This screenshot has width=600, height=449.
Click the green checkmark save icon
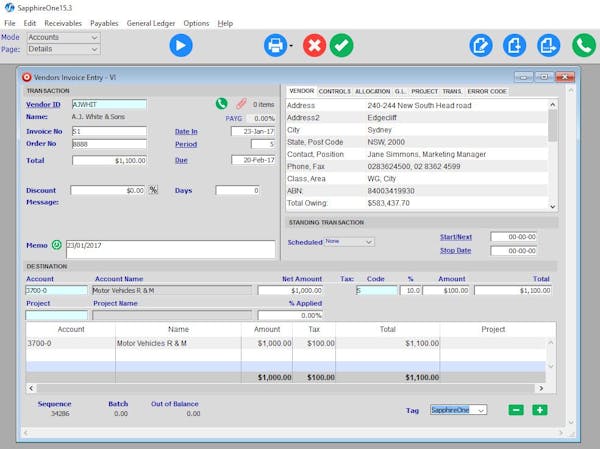point(341,46)
